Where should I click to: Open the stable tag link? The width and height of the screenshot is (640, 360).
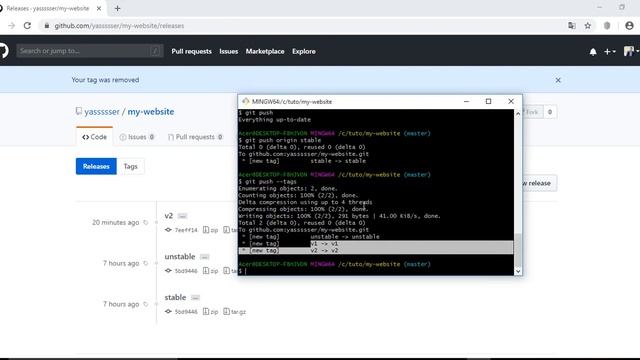click(x=175, y=297)
